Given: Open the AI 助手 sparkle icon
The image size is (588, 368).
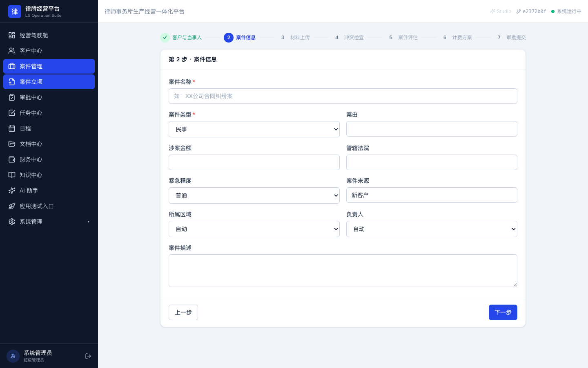Looking at the screenshot, I should click(12, 191).
